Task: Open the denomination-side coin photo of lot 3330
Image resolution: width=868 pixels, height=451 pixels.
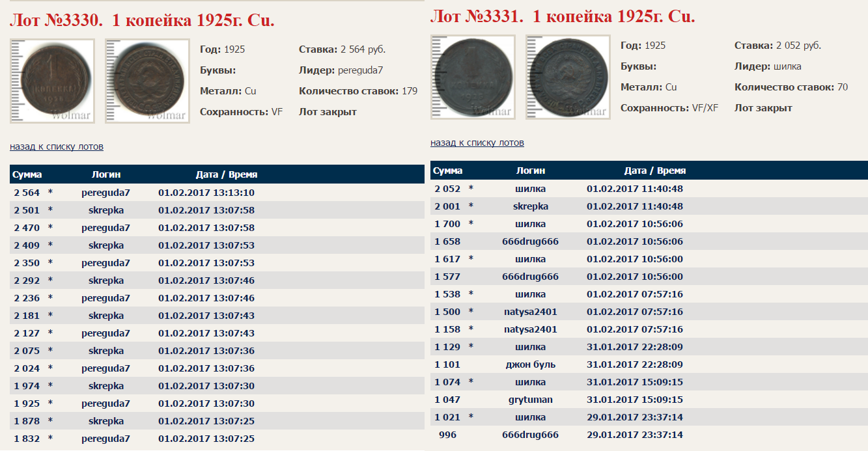Action: point(52,81)
